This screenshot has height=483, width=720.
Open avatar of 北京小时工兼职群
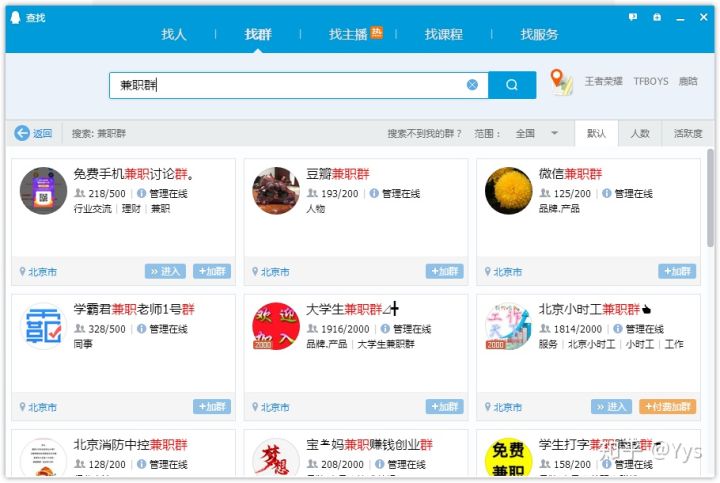tap(508, 326)
